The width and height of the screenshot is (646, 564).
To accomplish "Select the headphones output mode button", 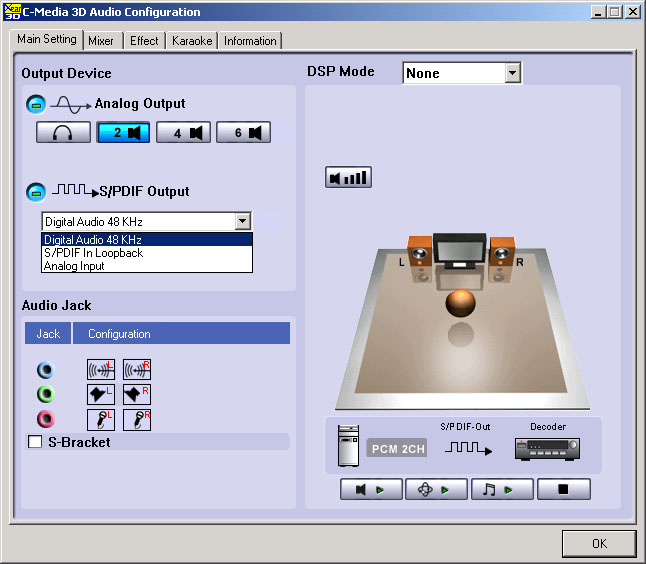I will 63,132.
